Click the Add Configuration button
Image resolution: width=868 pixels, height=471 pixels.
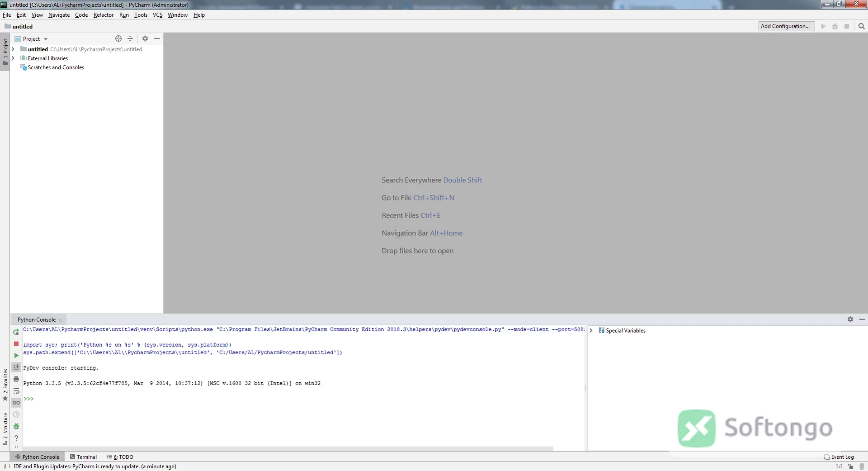point(786,26)
